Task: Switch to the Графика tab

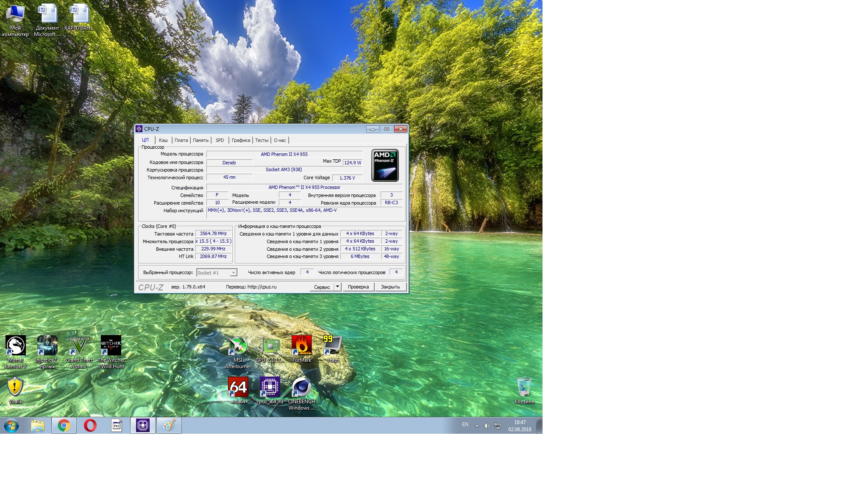Action: (241, 140)
